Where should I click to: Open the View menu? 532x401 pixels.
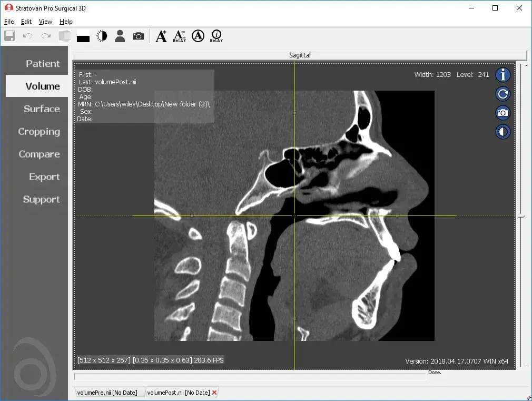(45, 22)
